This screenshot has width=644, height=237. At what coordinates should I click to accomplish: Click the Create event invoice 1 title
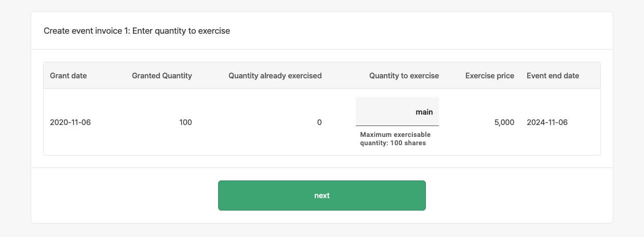[86, 31]
